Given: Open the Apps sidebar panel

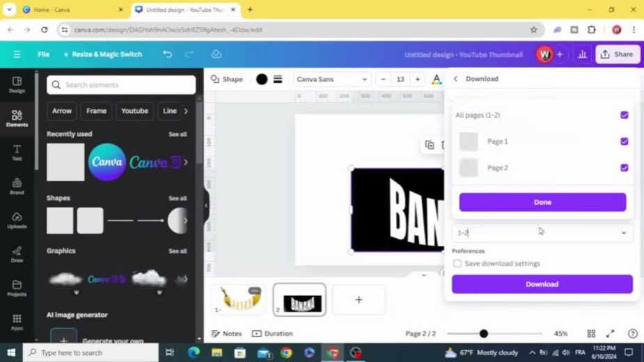Looking at the screenshot, I should 17,322.
